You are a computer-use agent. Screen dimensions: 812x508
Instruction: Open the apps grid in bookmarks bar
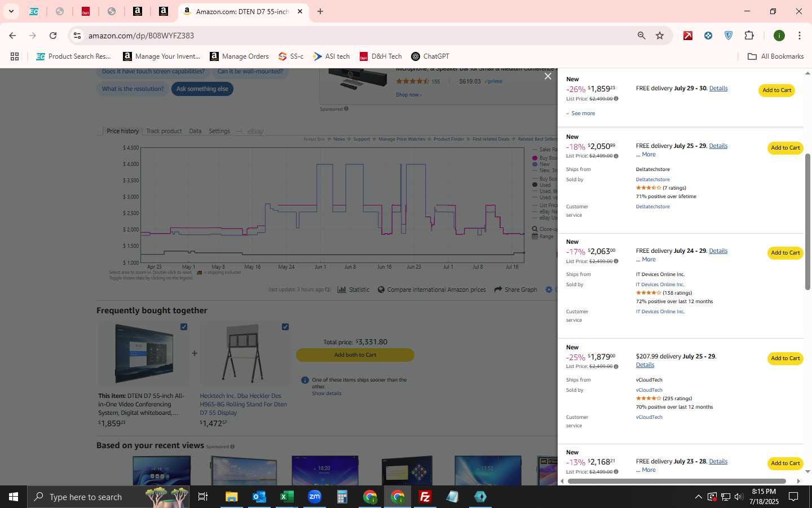pyautogui.click(x=15, y=56)
